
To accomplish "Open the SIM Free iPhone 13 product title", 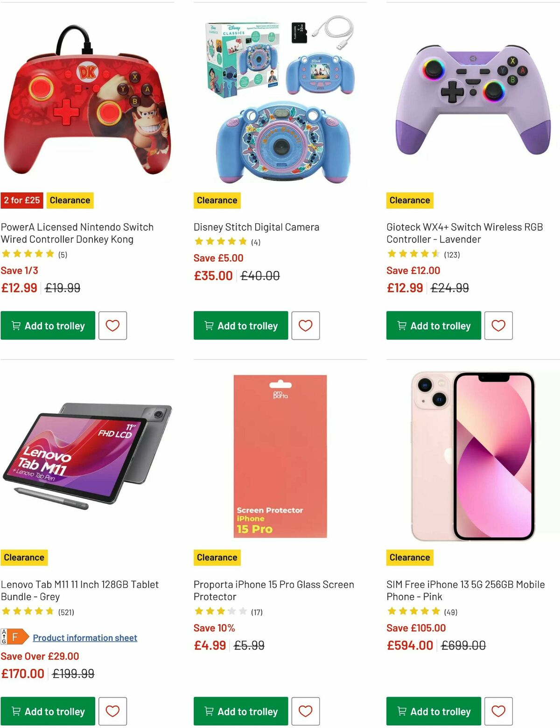I will (x=465, y=590).
